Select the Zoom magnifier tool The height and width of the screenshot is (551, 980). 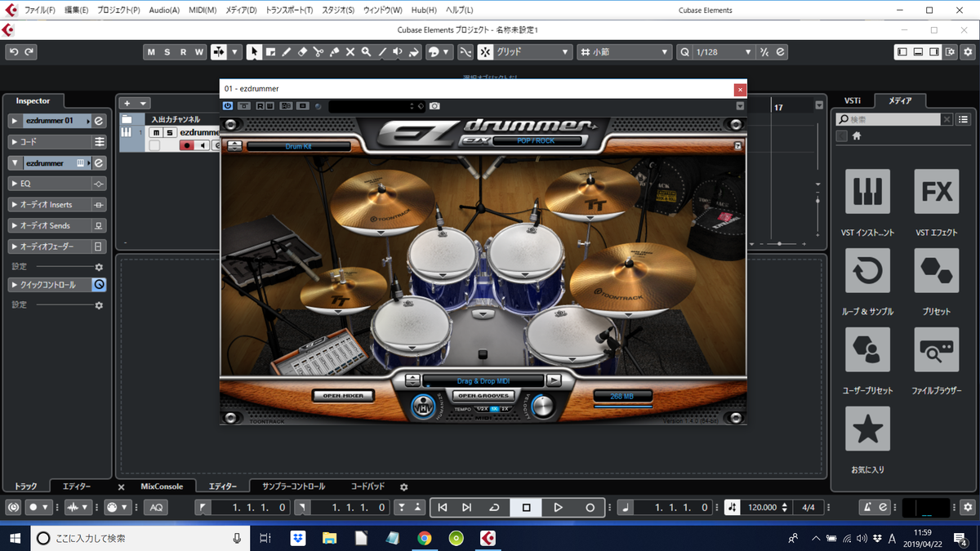pos(366,51)
